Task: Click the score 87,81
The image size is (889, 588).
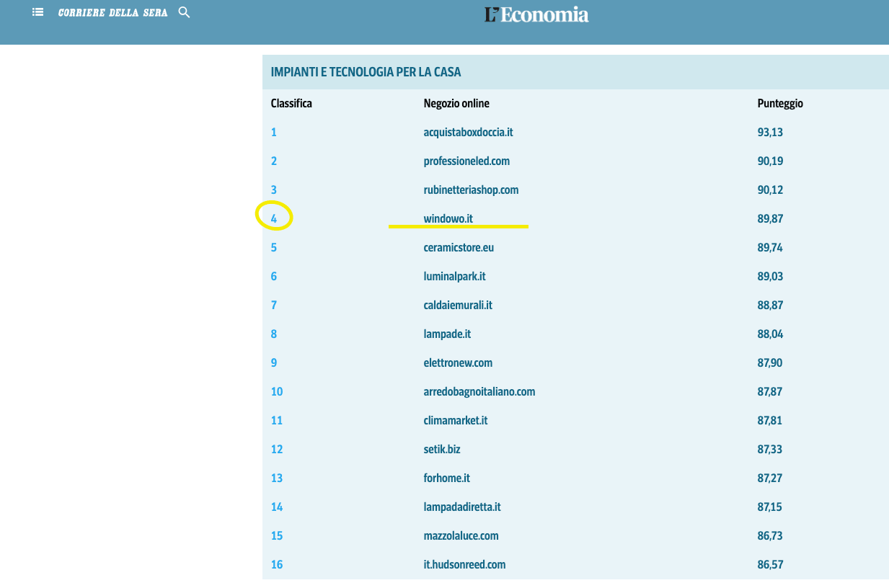Action: [x=770, y=420]
